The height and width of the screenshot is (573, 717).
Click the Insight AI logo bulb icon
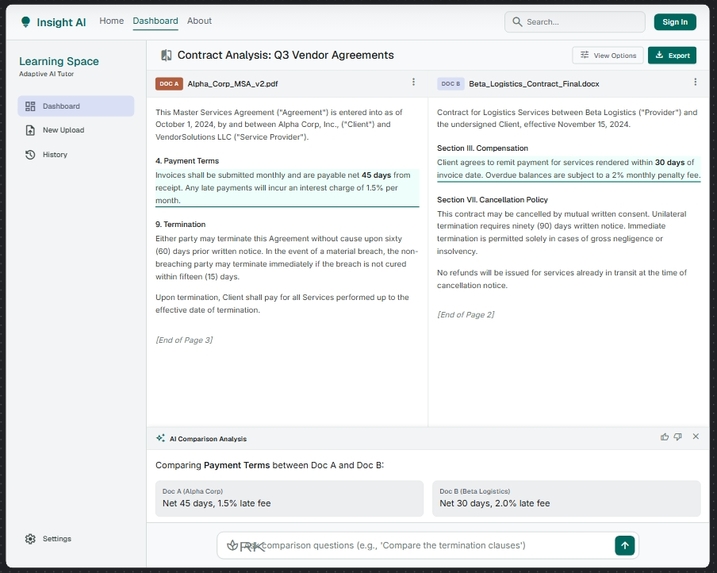(26, 21)
